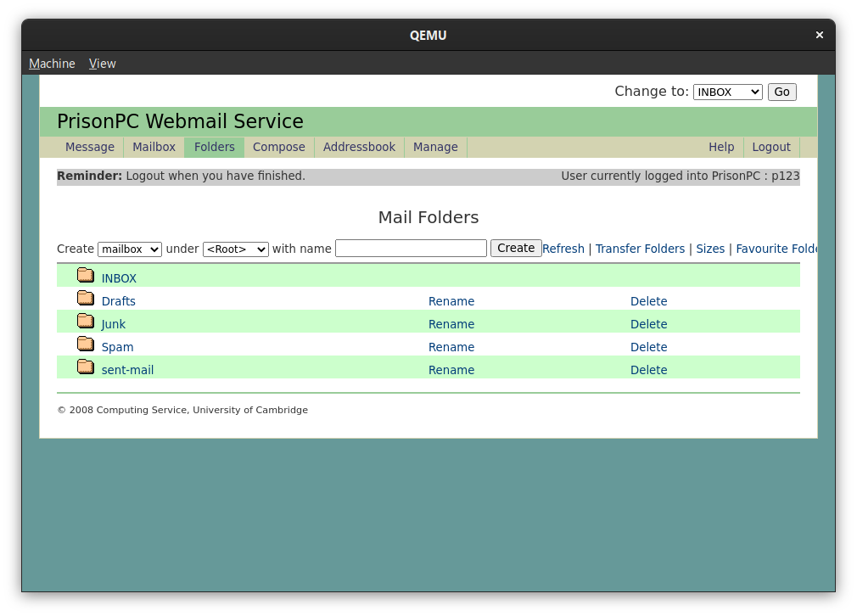857x616 pixels.
Task: Delete the Spam folder
Action: (x=649, y=347)
